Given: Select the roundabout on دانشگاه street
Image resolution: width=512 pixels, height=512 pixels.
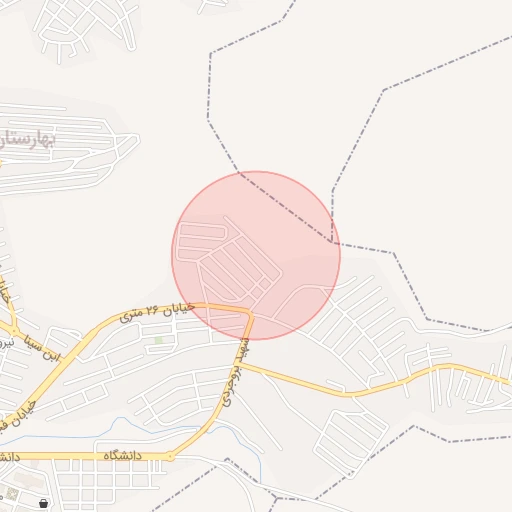Looking at the screenshot, I should coord(170,456).
